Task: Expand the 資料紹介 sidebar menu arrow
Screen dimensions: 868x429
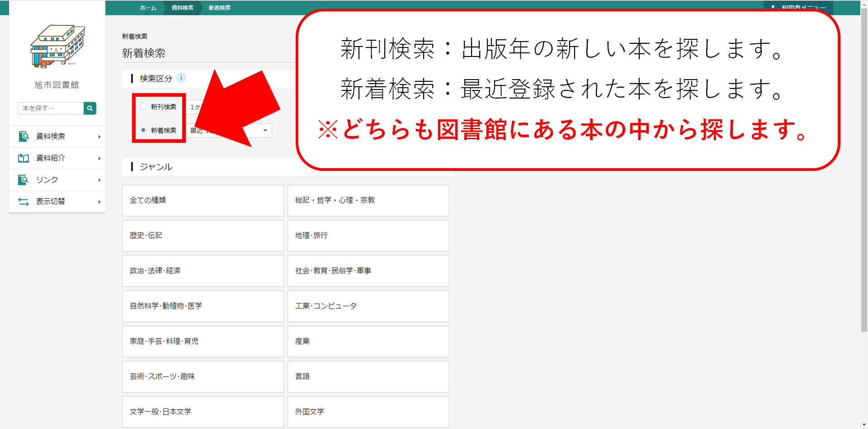Action: (99, 158)
